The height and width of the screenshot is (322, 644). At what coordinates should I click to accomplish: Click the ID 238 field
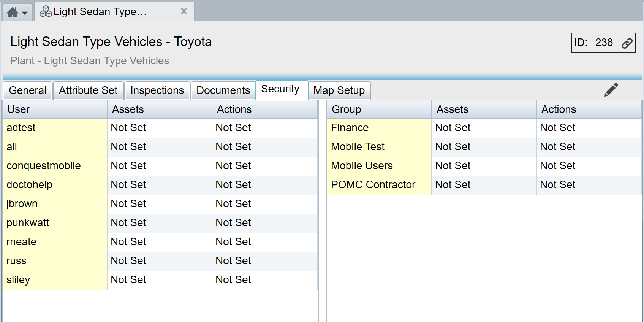(x=603, y=43)
